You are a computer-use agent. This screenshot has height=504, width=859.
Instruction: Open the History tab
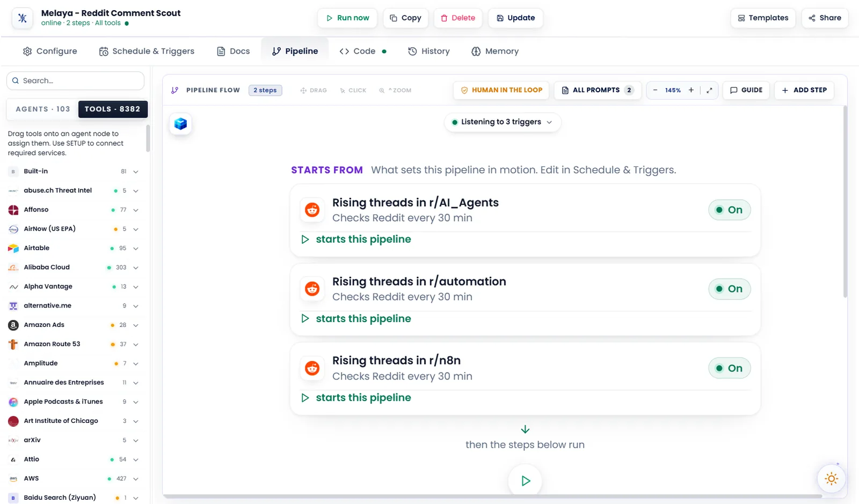click(429, 51)
